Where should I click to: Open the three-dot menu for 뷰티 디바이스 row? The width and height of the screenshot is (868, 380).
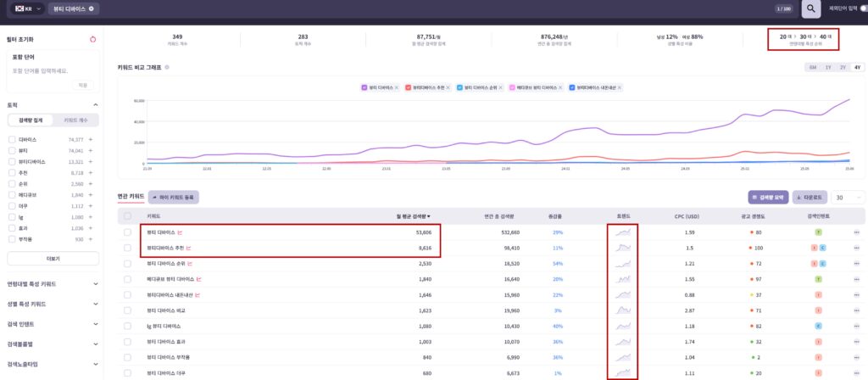click(x=857, y=232)
